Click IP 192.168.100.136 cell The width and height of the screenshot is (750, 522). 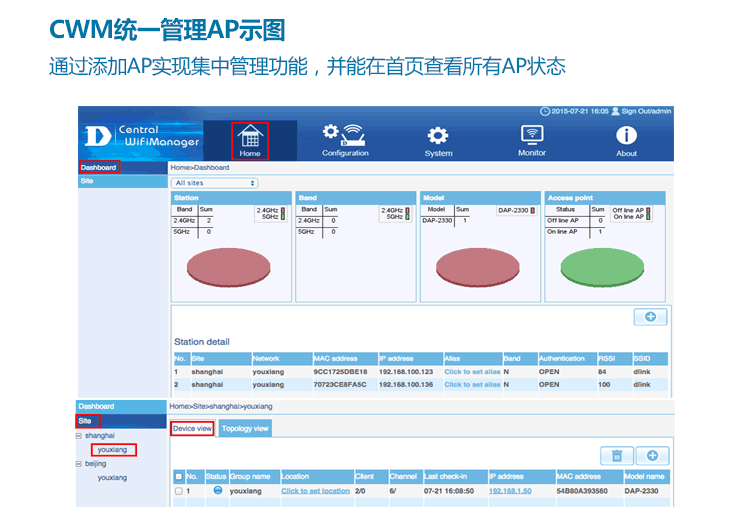pyautogui.click(x=406, y=385)
